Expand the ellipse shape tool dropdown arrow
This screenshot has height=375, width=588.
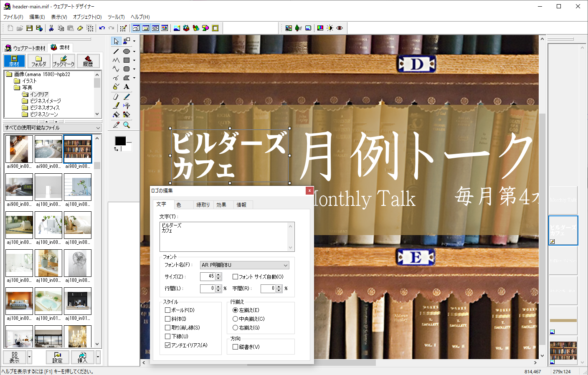[x=134, y=51]
